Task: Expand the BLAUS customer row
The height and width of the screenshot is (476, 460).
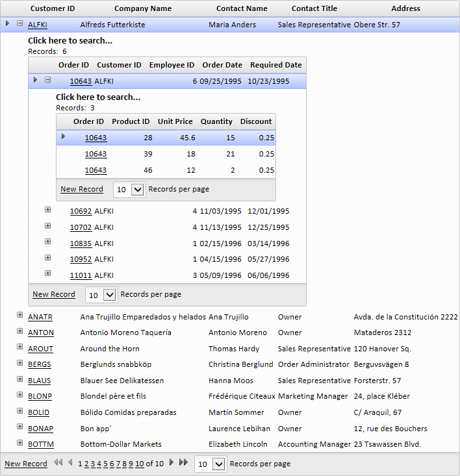Action: click(19, 379)
